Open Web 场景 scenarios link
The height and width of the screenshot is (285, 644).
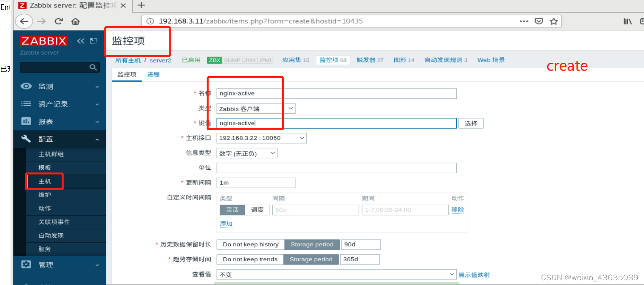pos(491,60)
